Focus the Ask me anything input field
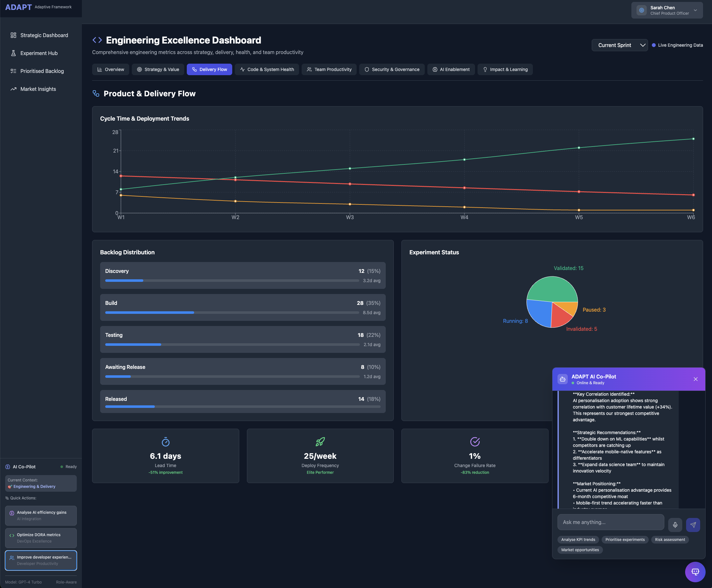The width and height of the screenshot is (712, 588). click(610, 522)
